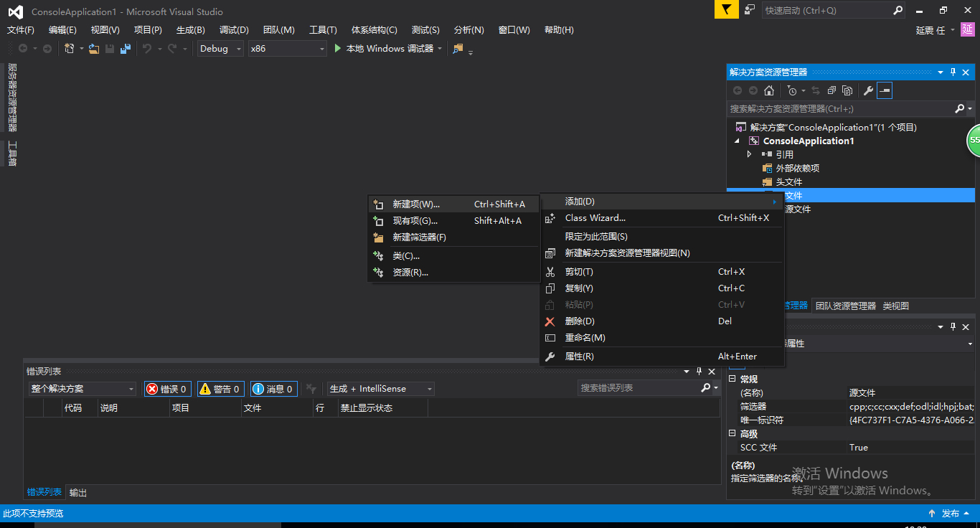Viewport: 980px width, 528px height.
Task: Select 新建筛选器(F) in the submenu
Action: pyautogui.click(x=453, y=237)
